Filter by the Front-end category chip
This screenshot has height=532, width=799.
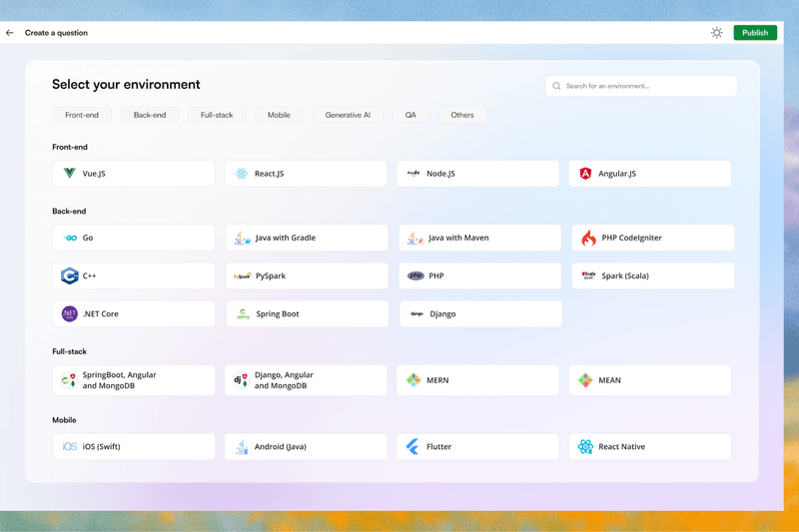tap(82, 115)
